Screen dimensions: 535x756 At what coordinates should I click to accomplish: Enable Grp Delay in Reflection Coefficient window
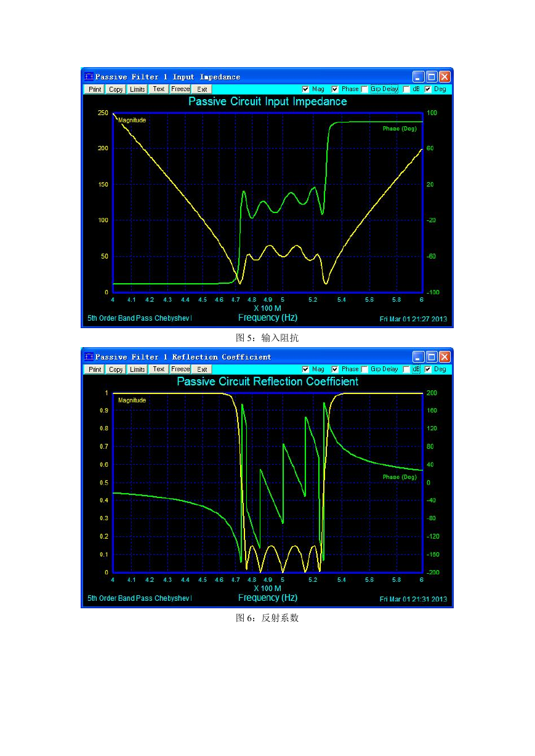coord(364,369)
